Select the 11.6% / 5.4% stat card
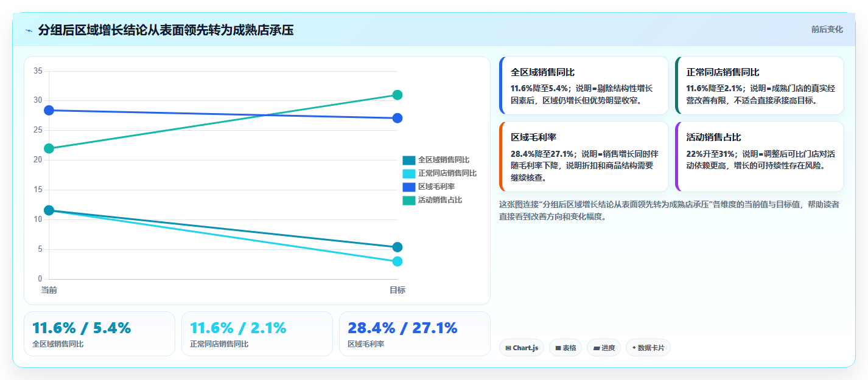 pyautogui.click(x=99, y=334)
